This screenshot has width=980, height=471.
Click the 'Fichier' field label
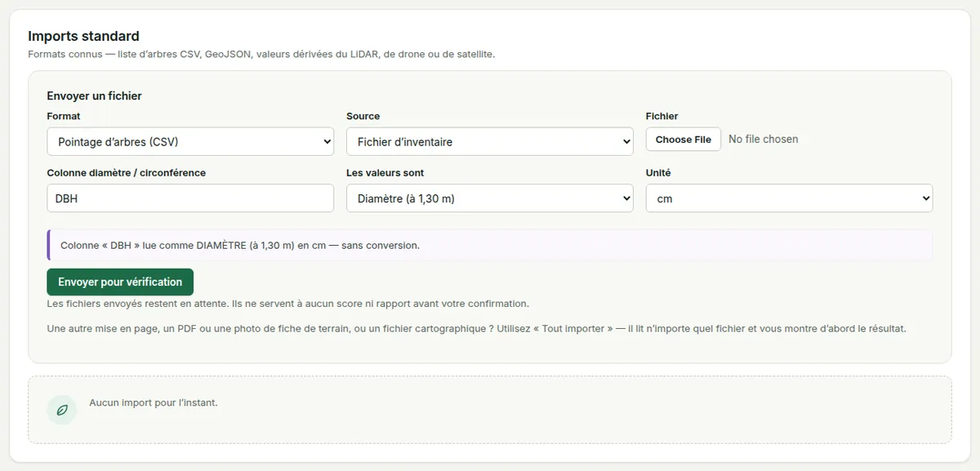tap(662, 116)
